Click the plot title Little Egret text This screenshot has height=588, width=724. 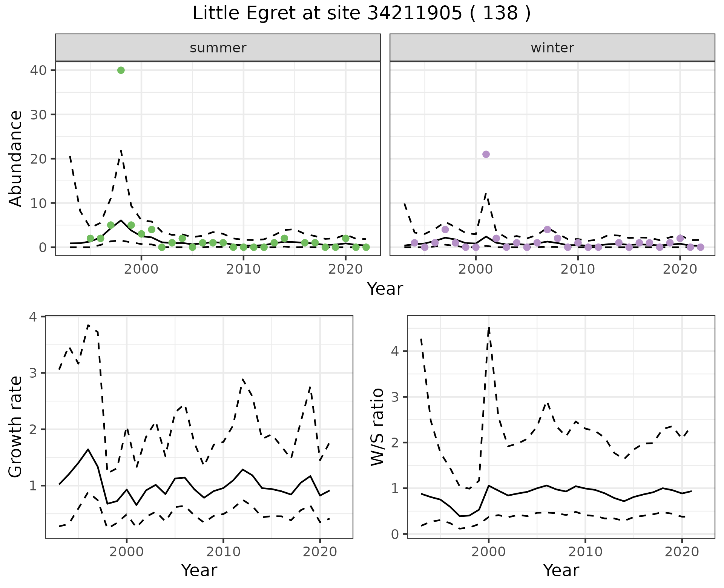click(361, 13)
